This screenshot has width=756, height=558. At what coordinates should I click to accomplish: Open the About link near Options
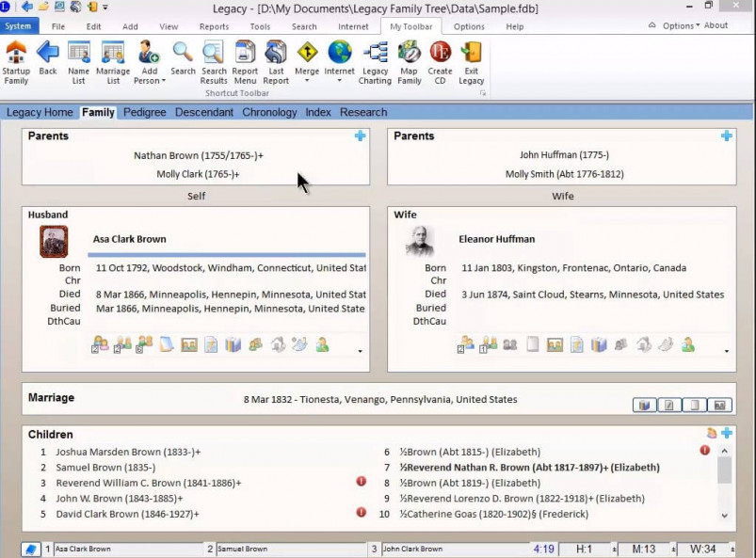[x=716, y=26]
